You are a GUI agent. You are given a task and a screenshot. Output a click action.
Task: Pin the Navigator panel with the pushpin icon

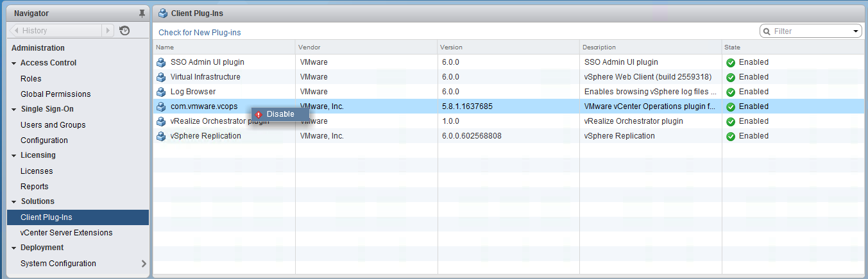[x=142, y=13]
